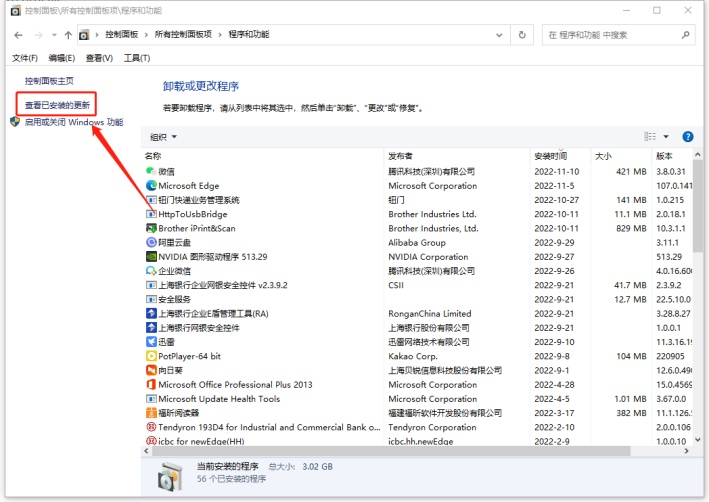Click the vertical scrollbar thumb

698,206
